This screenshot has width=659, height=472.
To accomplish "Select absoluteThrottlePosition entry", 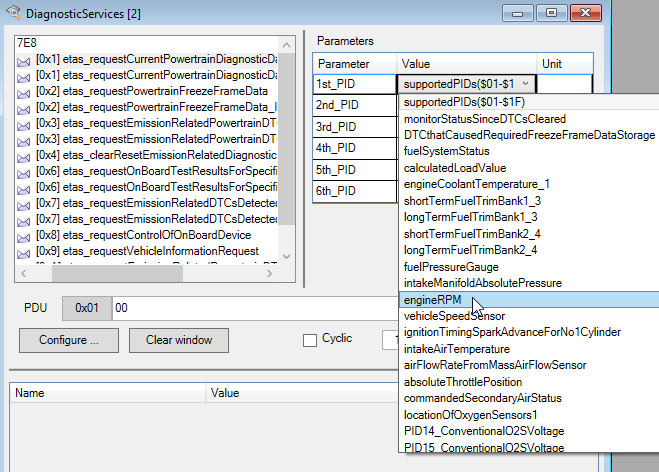I will tap(462, 381).
